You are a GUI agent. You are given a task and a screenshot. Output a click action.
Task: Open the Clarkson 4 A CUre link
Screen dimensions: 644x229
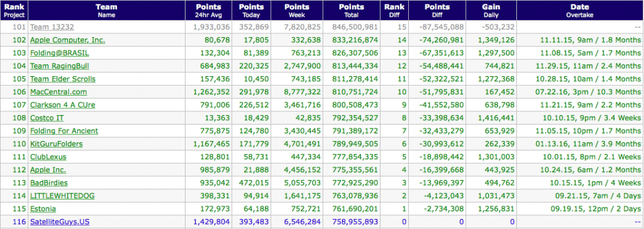(62, 105)
